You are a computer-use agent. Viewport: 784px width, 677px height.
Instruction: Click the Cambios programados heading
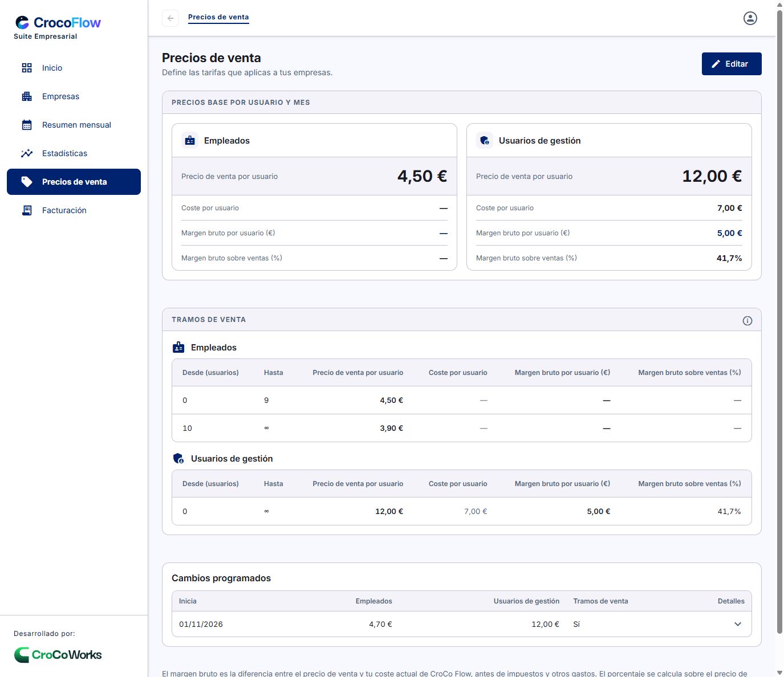(221, 578)
